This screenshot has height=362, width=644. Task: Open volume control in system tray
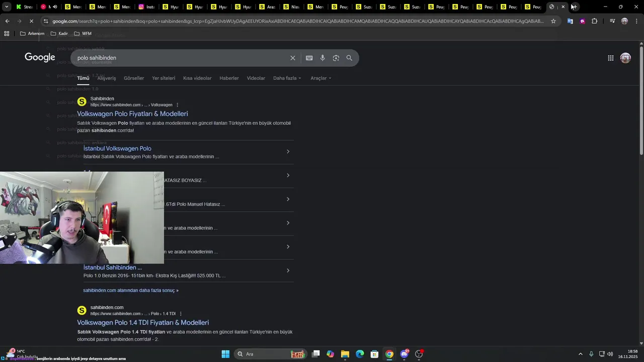(610, 354)
